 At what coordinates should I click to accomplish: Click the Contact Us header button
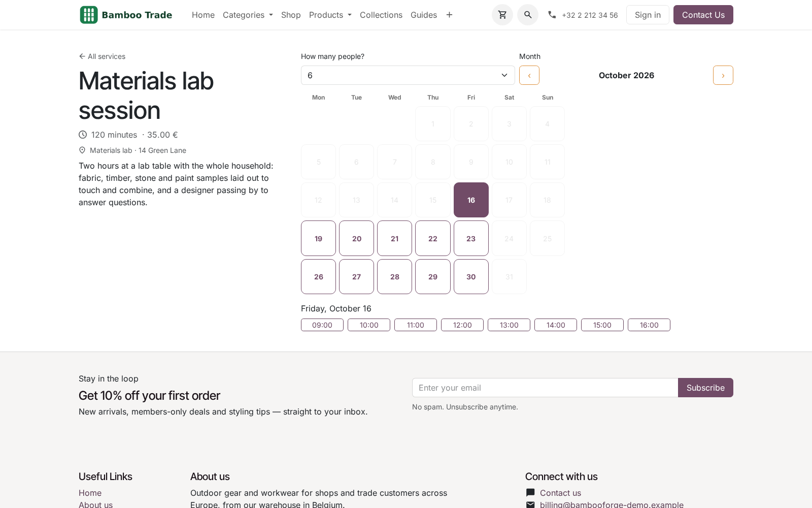tap(703, 15)
